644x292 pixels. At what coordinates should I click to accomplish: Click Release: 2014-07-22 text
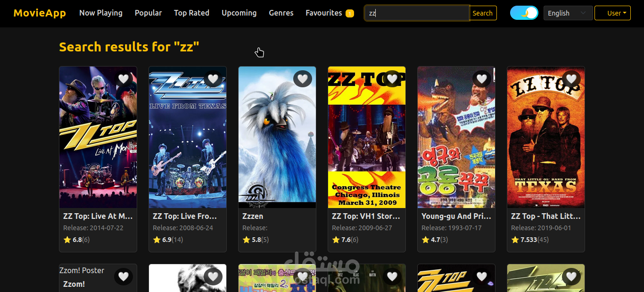(x=93, y=228)
